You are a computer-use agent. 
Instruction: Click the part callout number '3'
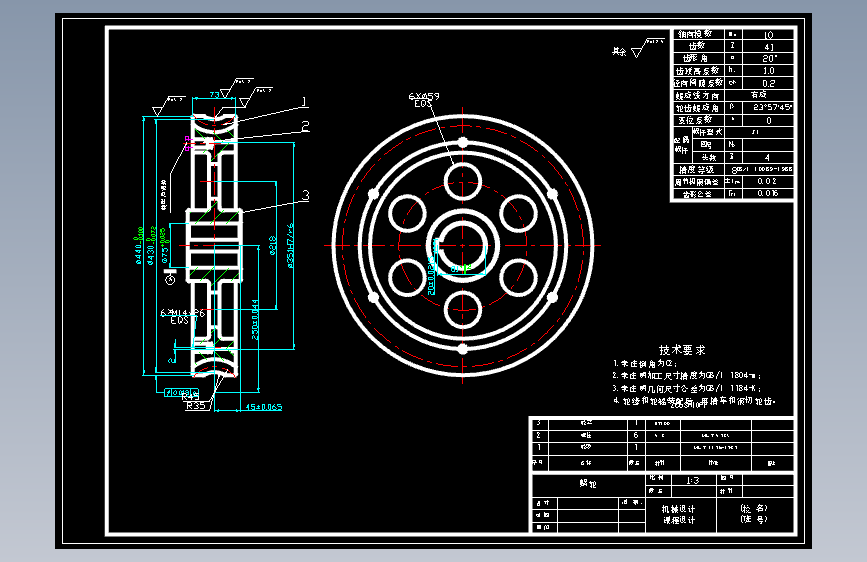pyautogui.click(x=305, y=195)
